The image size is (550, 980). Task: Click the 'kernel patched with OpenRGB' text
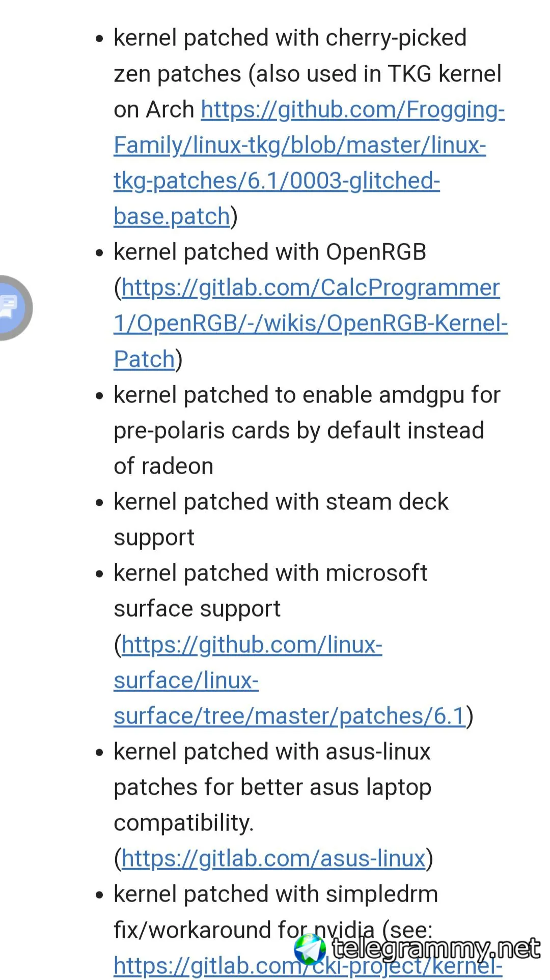pyautogui.click(x=270, y=252)
